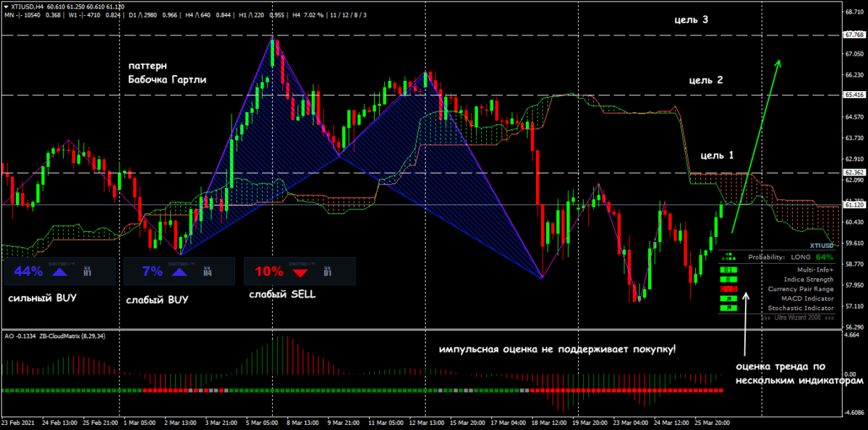
Task: Click the 62.362 price level marker
Action: [x=854, y=173]
